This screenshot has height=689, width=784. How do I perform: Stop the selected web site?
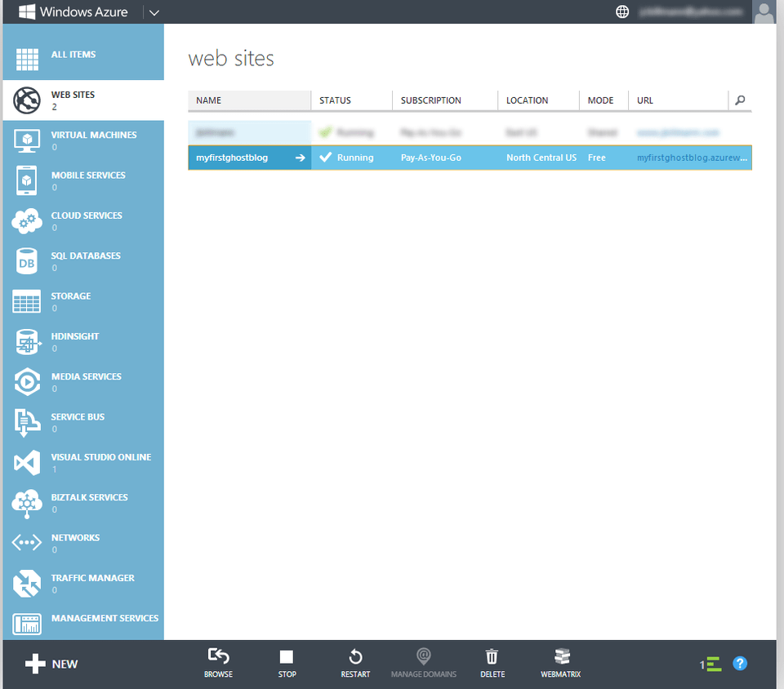287,657
